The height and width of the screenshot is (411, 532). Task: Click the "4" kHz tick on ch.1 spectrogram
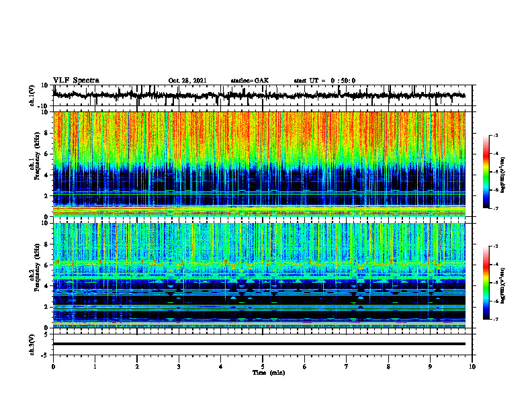46,175
